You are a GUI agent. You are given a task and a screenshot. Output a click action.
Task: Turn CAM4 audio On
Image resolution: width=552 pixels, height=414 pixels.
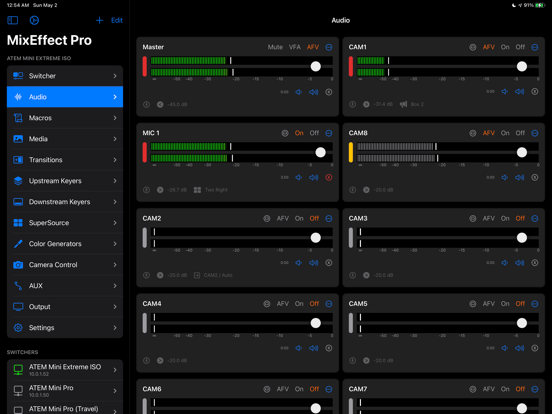tap(299, 304)
